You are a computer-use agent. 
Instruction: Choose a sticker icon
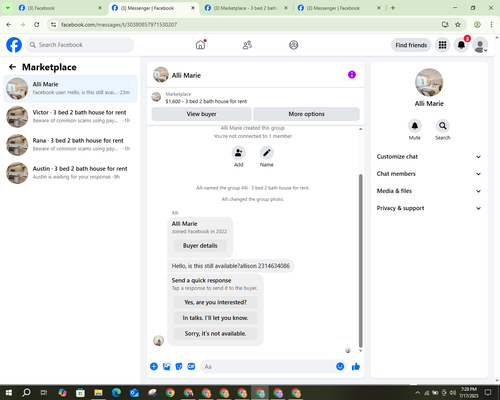[x=179, y=367]
